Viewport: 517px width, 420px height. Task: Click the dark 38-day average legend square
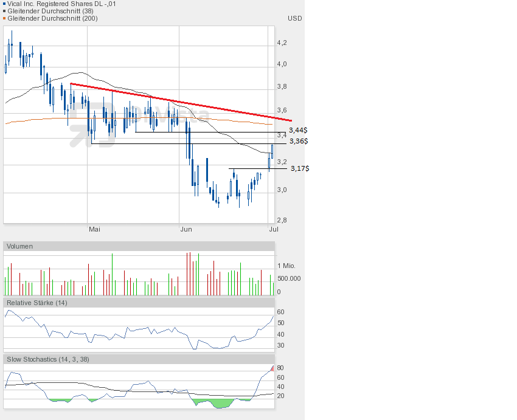tap(4, 11)
